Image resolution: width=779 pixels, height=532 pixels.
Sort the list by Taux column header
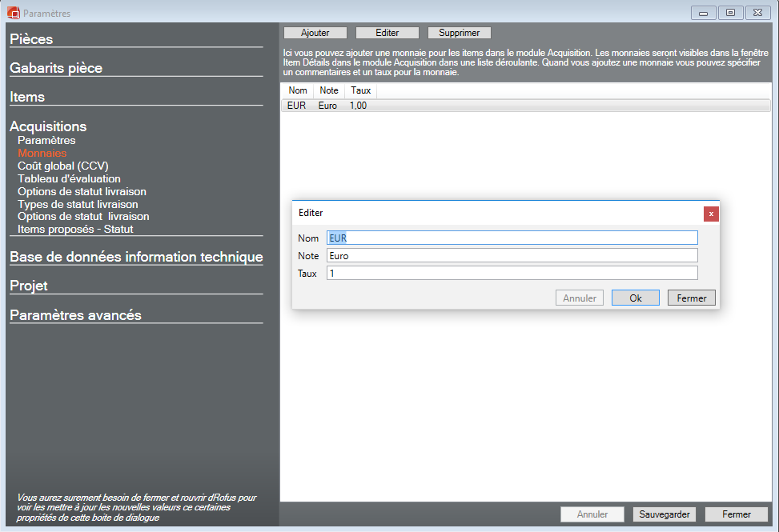click(360, 90)
